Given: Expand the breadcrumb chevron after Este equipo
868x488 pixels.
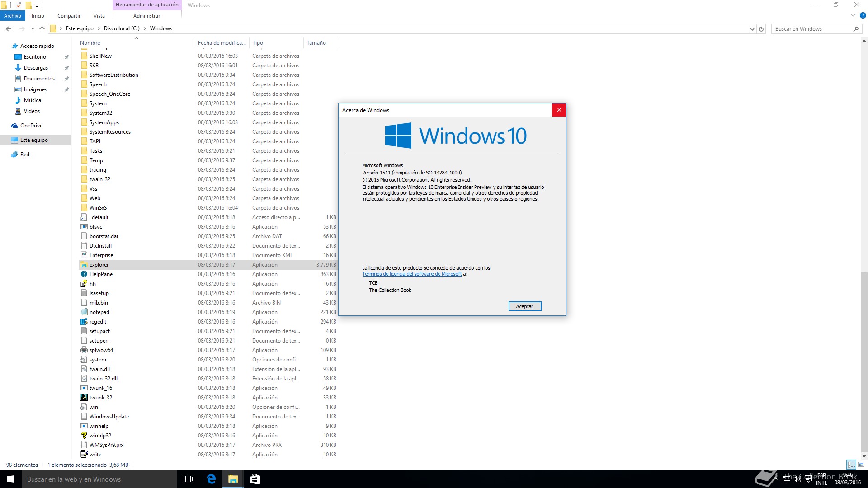Looking at the screenshot, I should (x=99, y=28).
